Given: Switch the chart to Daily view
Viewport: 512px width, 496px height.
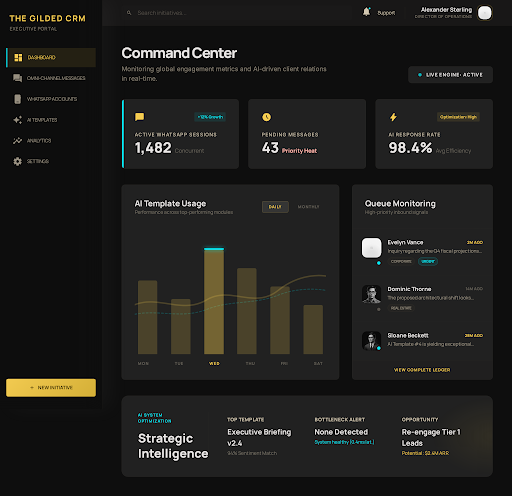Looking at the screenshot, I should (x=275, y=207).
